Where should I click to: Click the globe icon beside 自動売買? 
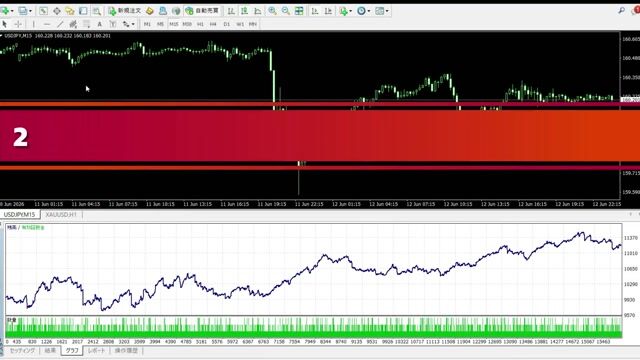click(176, 11)
